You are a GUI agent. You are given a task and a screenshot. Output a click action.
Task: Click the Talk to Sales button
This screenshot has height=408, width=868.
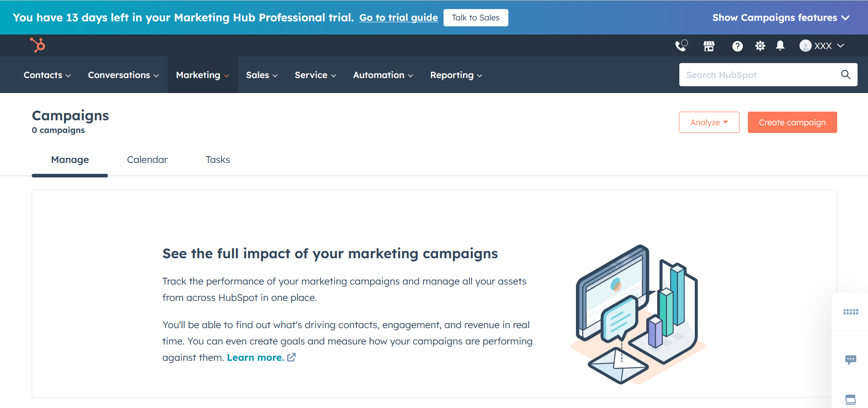click(476, 18)
